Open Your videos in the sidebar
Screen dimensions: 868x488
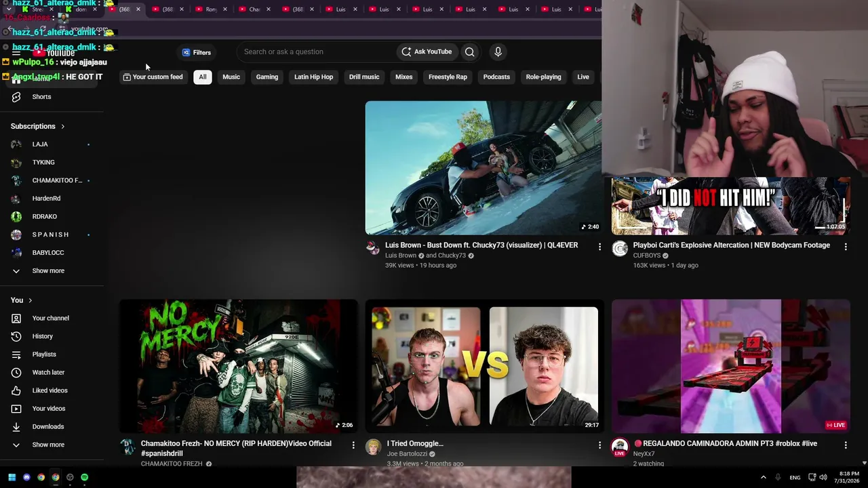52,409
